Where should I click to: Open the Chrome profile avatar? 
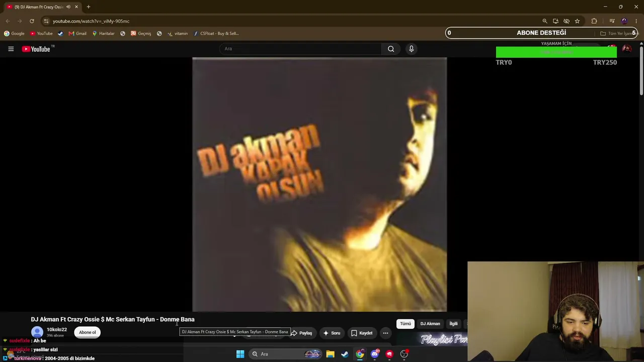coord(624,21)
